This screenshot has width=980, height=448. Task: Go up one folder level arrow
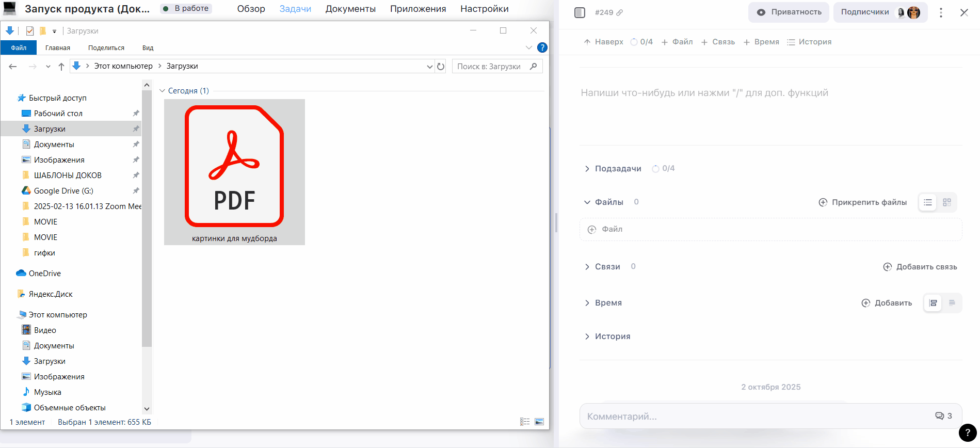pyautogui.click(x=61, y=66)
